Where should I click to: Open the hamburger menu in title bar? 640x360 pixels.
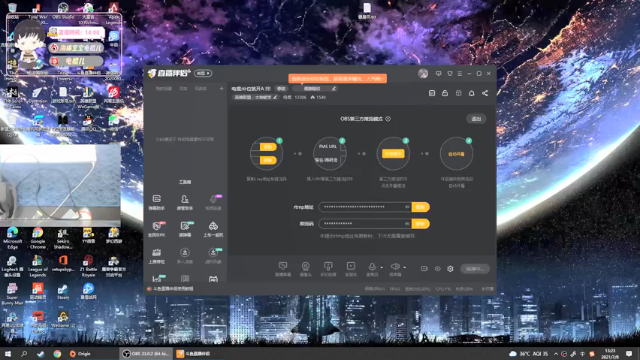[460, 73]
